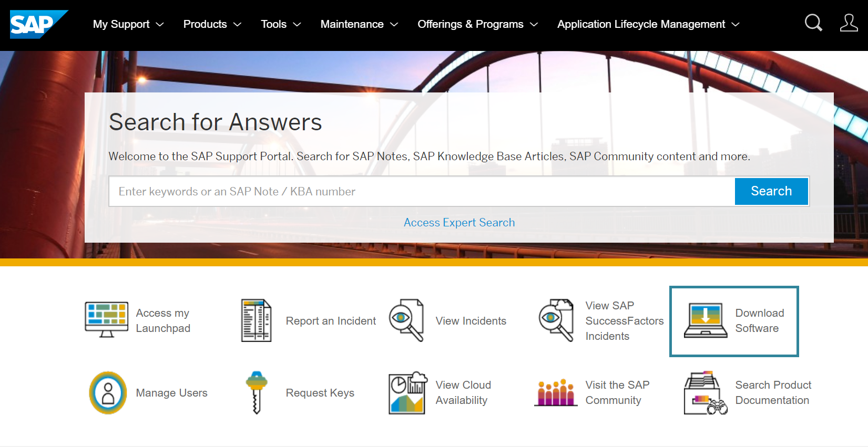The image size is (868, 447).
Task: Expand the My Support menu
Action: coord(128,24)
